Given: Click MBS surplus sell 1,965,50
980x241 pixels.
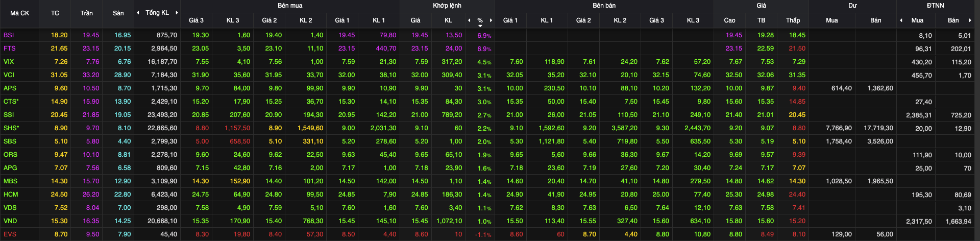Looking at the screenshot, I should (880, 181).
